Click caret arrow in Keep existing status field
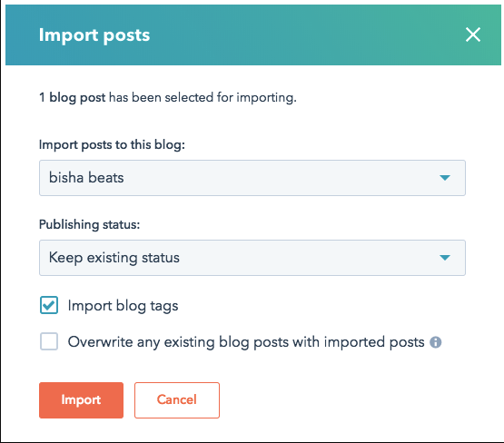504x443 pixels. tap(445, 258)
